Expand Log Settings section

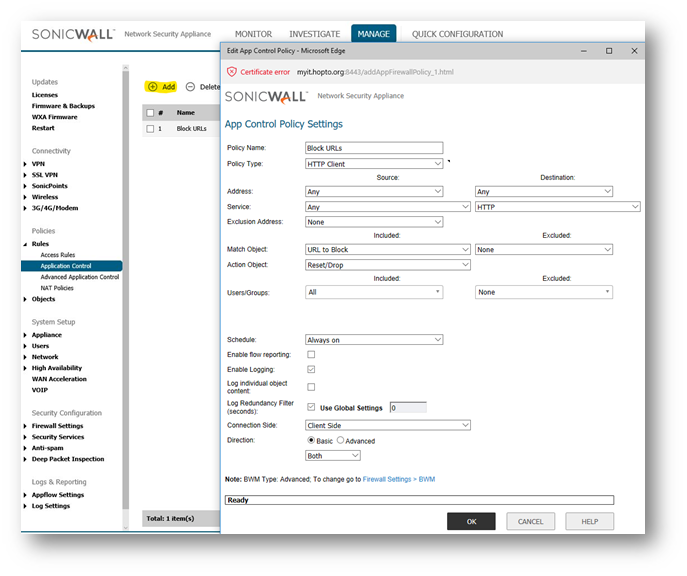[x=25, y=506]
